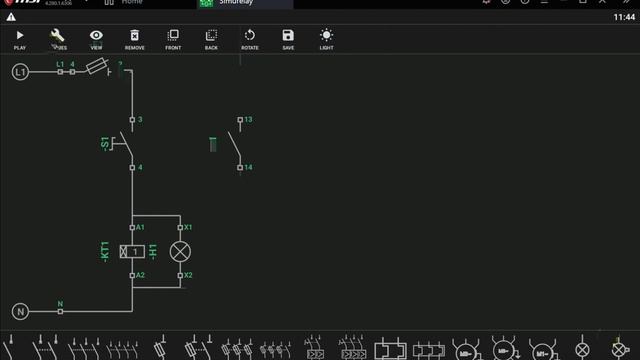This screenshot has width=640, height=360.
Task: Select the fuse component near terminal 4
Action: (97, 67)
